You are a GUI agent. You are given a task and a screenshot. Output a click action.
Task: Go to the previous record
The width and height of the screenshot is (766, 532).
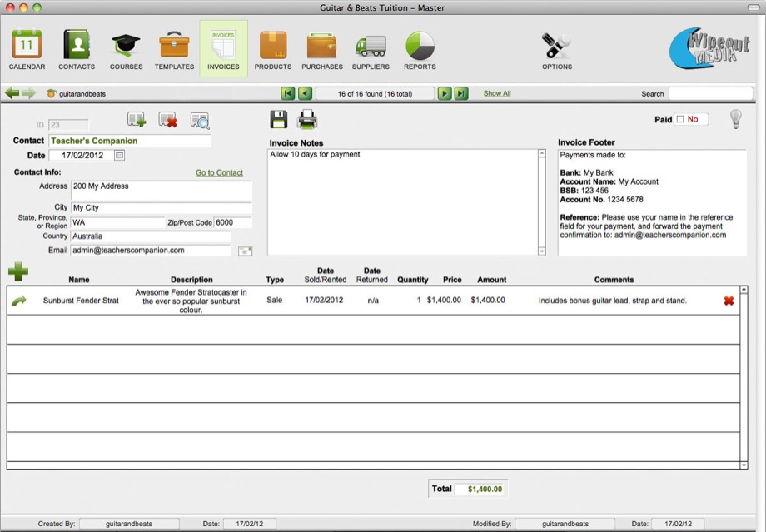click(305, 94)
